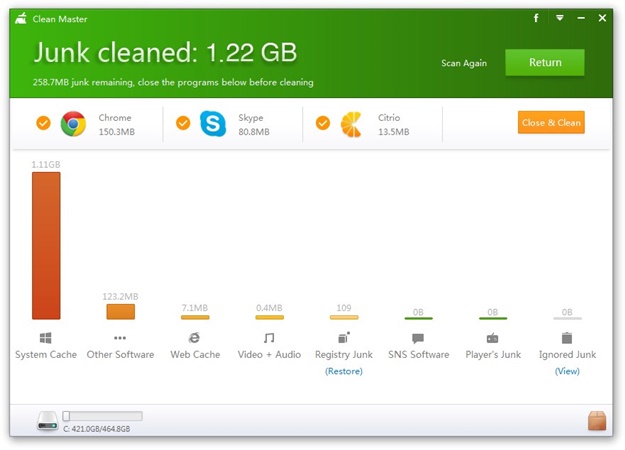Click the Player's Junk label
Viewport: 625px width, 450px height.
pyautogui.click(x=493, y=354)
